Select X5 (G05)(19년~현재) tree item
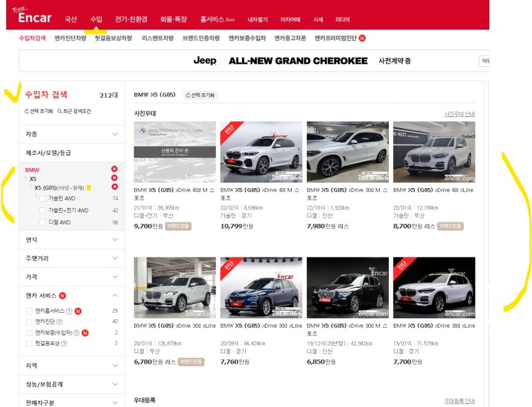The width and height of the screenshot is (532, 407). (x=59, y=188)
